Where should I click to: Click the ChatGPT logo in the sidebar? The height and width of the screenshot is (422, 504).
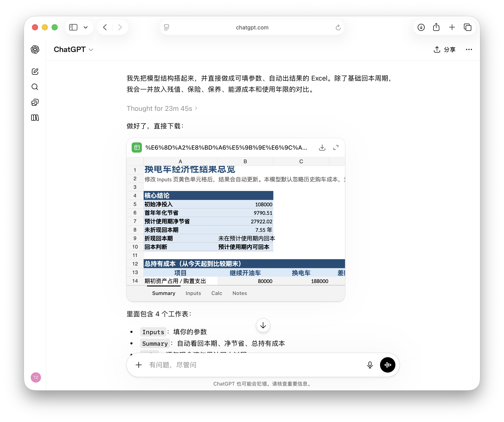[x=35, y=49]
